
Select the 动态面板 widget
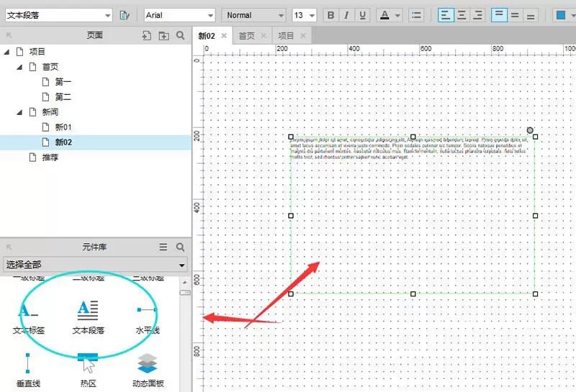(148, 370)
